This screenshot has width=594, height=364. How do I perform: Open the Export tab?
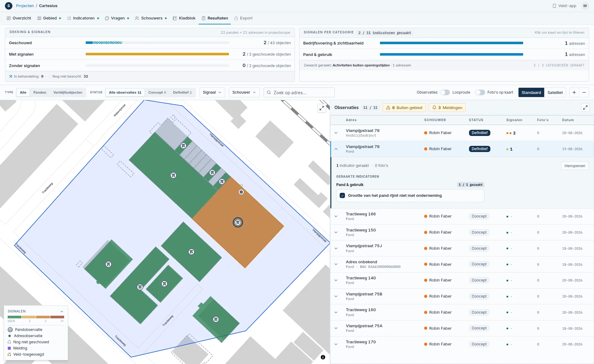coord(243,18)
